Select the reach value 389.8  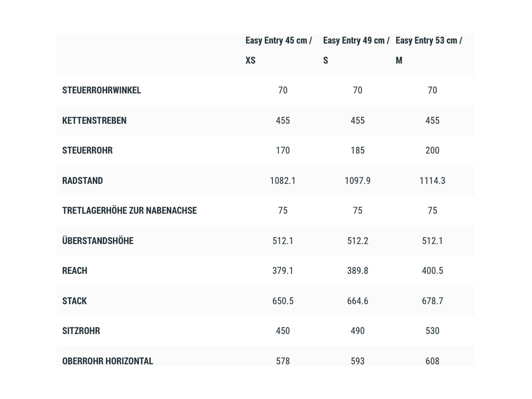click(357, 271)
